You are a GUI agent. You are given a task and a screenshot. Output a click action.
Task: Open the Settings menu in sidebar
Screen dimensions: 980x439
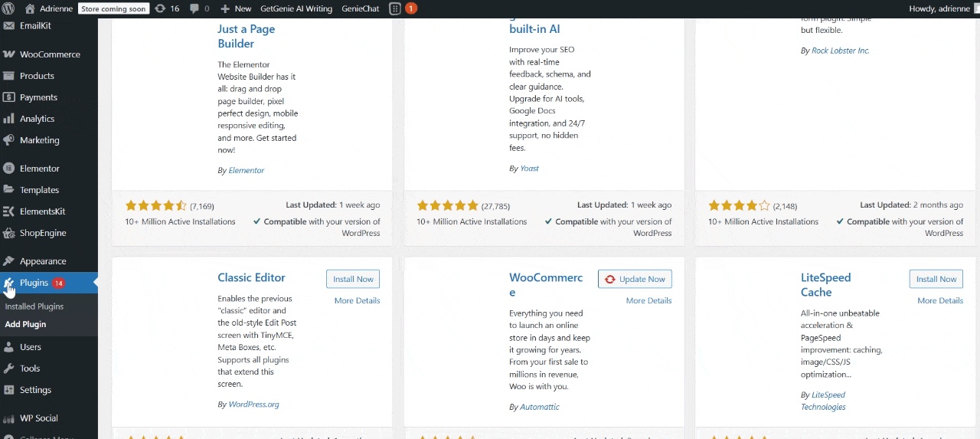[35, 390]
